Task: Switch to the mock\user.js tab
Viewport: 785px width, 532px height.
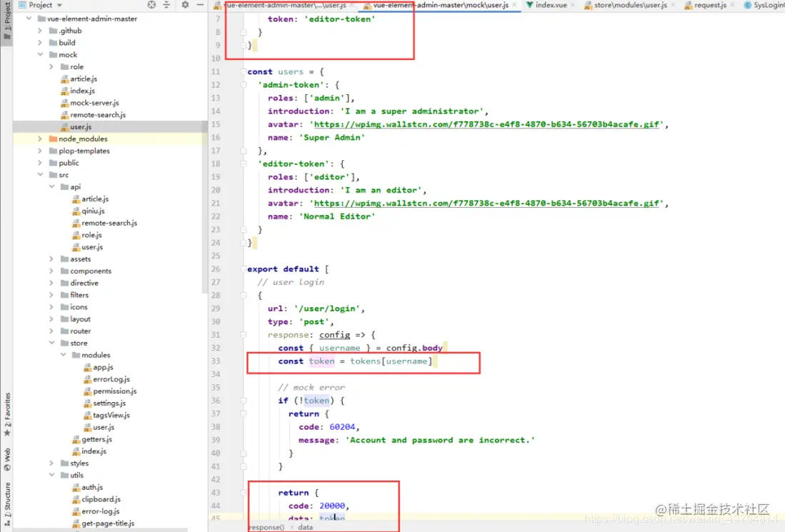Action: (x=441, y=5)
